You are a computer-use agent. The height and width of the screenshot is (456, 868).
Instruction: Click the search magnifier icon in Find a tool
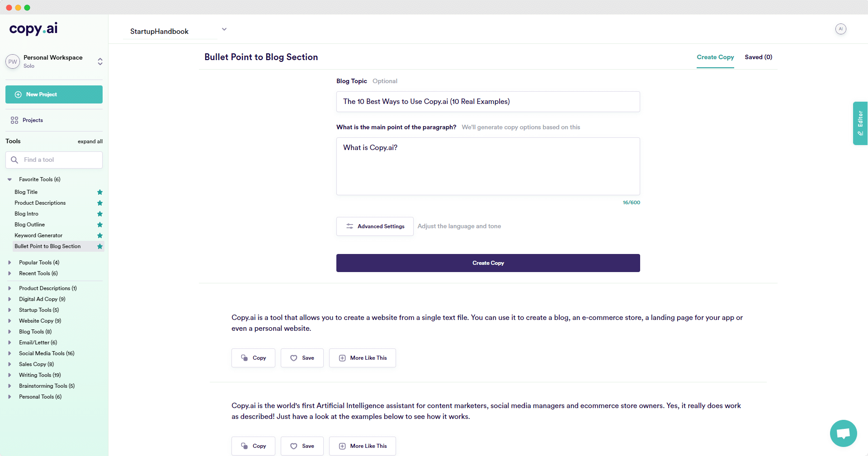pos(14,160)
